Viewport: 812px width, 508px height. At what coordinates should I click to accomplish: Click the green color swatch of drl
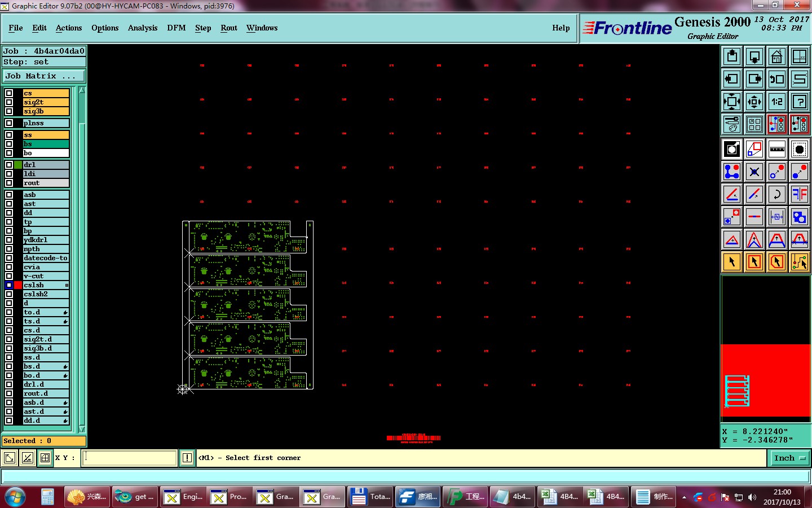(18, 165)
